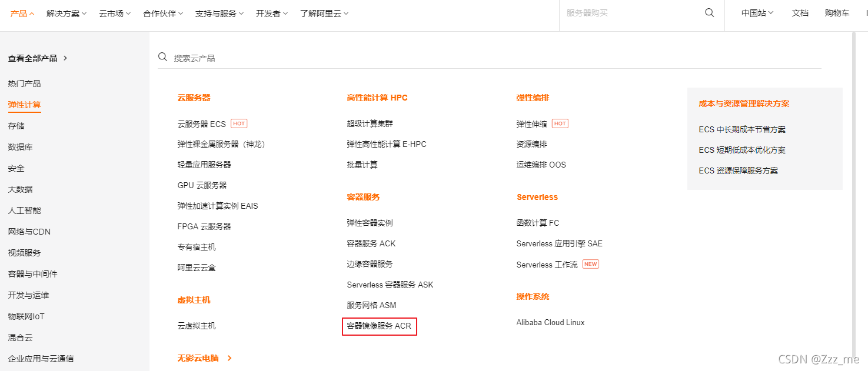
Task: Select 混合云 category in sidebar
Action: [20, 337]
